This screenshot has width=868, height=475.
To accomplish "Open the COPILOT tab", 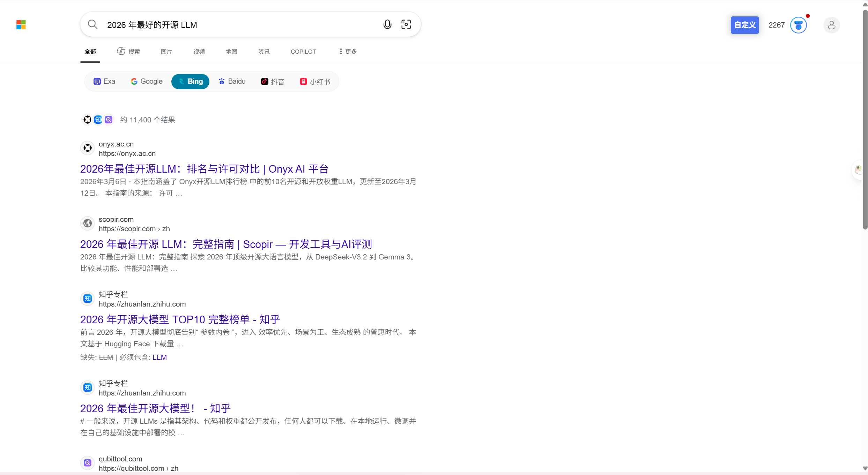I will pos(303,52).
